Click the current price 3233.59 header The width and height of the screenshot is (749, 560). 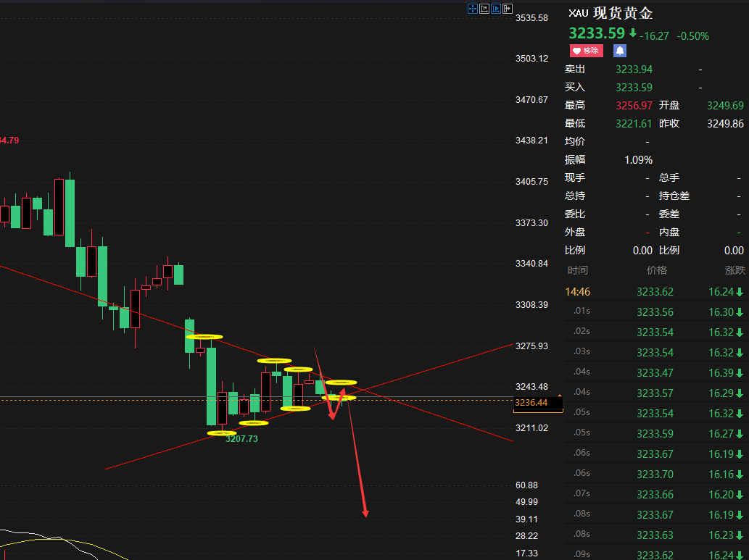click(x=597, y=33)
